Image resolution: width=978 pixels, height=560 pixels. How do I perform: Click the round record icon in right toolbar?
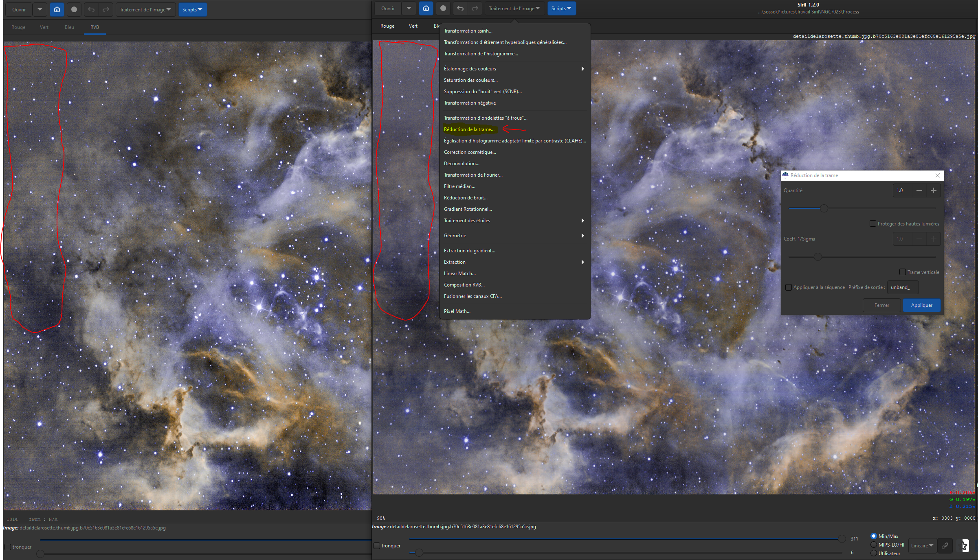pyautogui.click(x=443, y=9)
